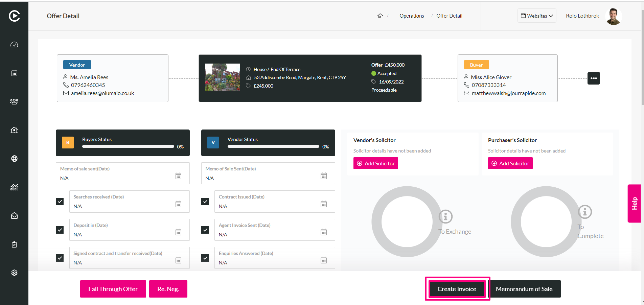Open date picker for Memo of sale sent
The image size is (644, 305).
click(x=178, y=176)
